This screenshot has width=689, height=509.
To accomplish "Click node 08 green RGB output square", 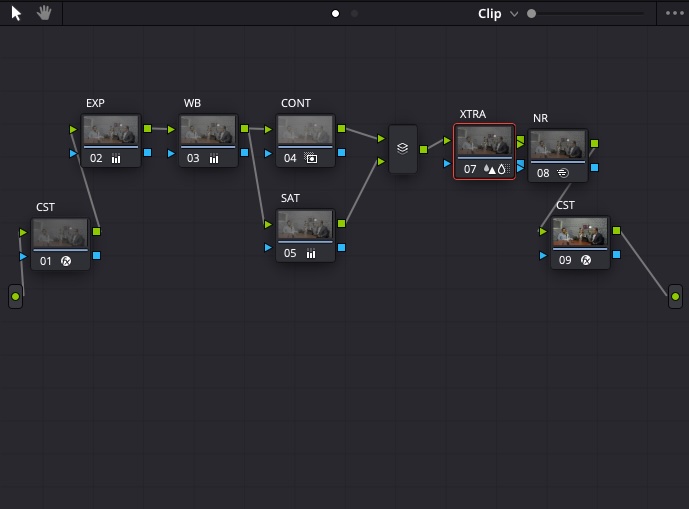I will tap(595, 143).
